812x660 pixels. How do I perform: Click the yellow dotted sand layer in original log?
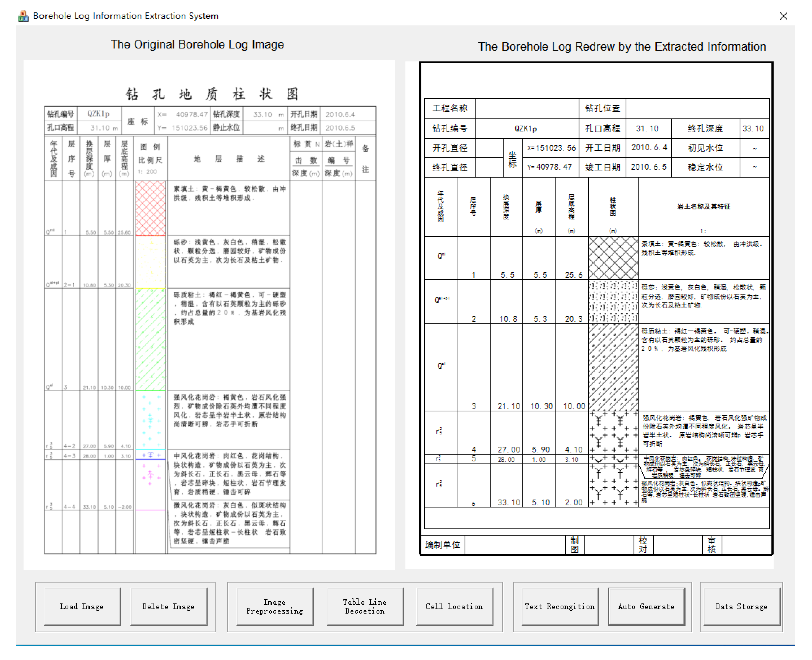(151, 262)
